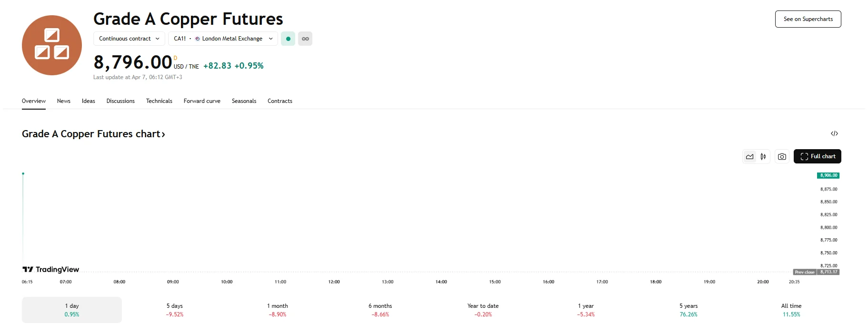Click the delayed data 'D' indicator

coord(175,58)
